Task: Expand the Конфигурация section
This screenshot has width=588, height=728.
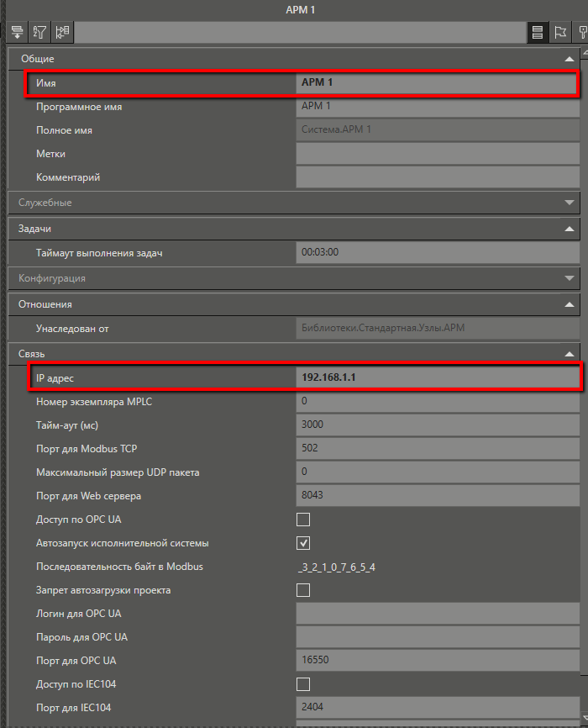Action: click(570, 278)
